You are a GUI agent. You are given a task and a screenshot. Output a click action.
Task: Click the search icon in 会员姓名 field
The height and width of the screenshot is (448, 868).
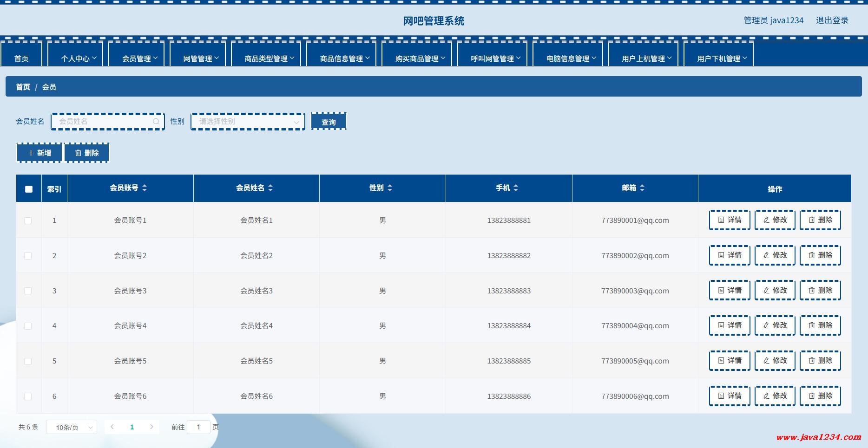click(156, 122)
